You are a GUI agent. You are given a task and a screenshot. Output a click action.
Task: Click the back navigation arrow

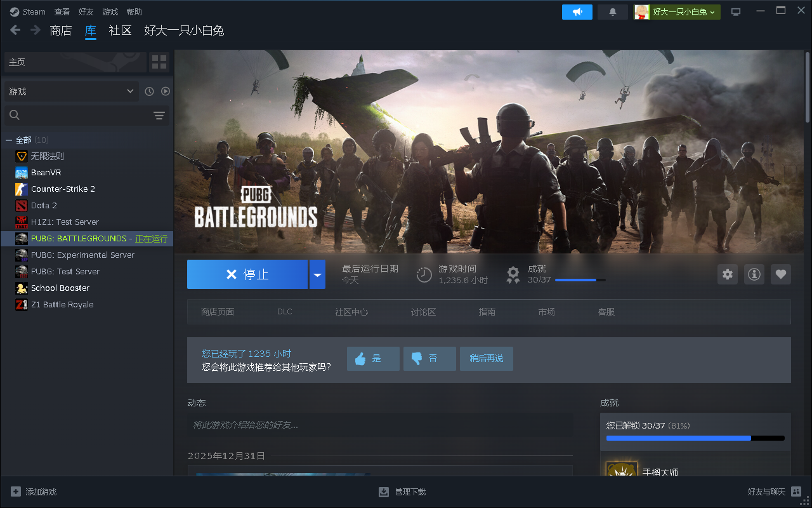15,30
